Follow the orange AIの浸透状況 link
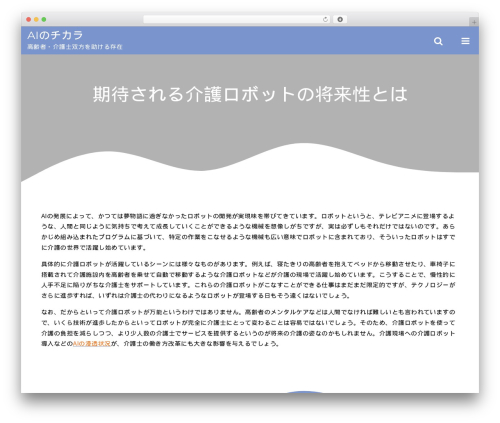The image size is (500, 423). pos(92,344)
